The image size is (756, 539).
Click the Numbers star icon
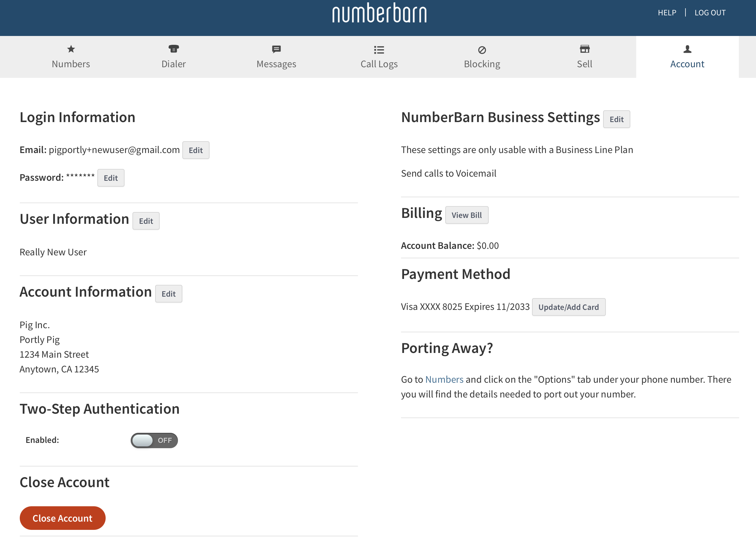[71, 49]
